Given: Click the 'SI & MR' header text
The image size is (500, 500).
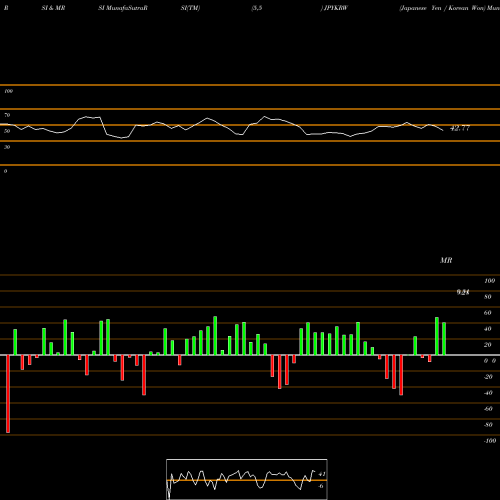Looking at the screenshot, I should pyautogui.click(x=53, y=8).
